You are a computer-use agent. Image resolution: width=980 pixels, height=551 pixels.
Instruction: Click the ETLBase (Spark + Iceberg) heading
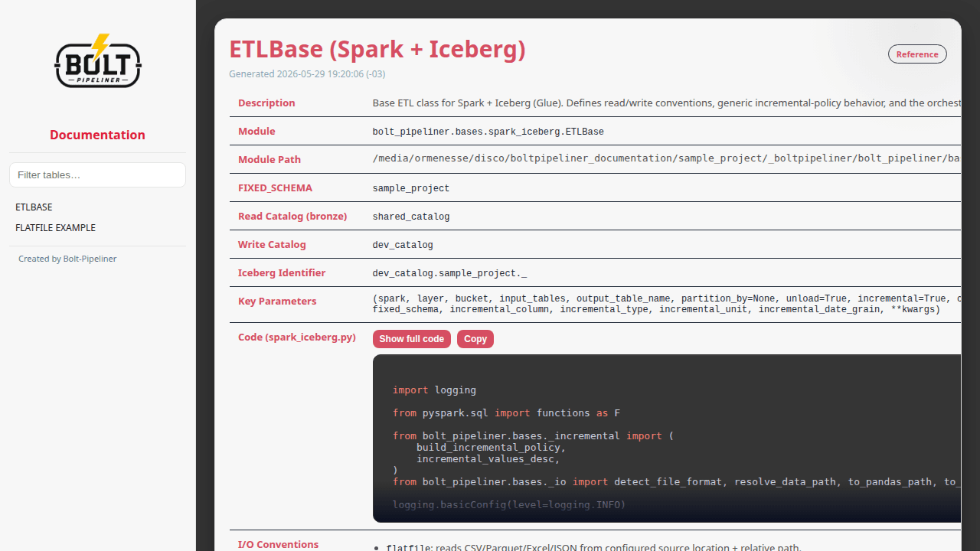pos(377,49)
